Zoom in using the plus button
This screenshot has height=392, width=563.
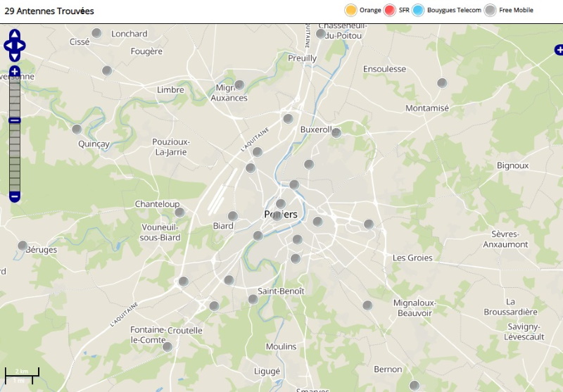point(15,71)
